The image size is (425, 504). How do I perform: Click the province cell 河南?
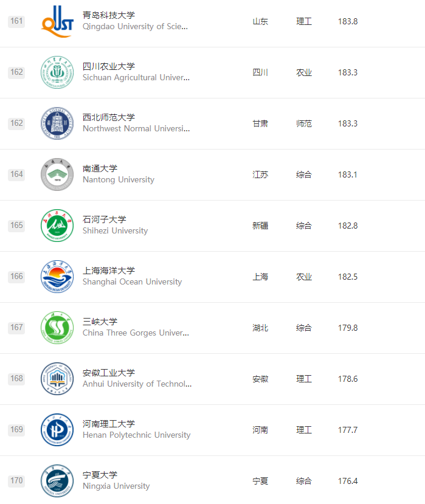point(260,430)
